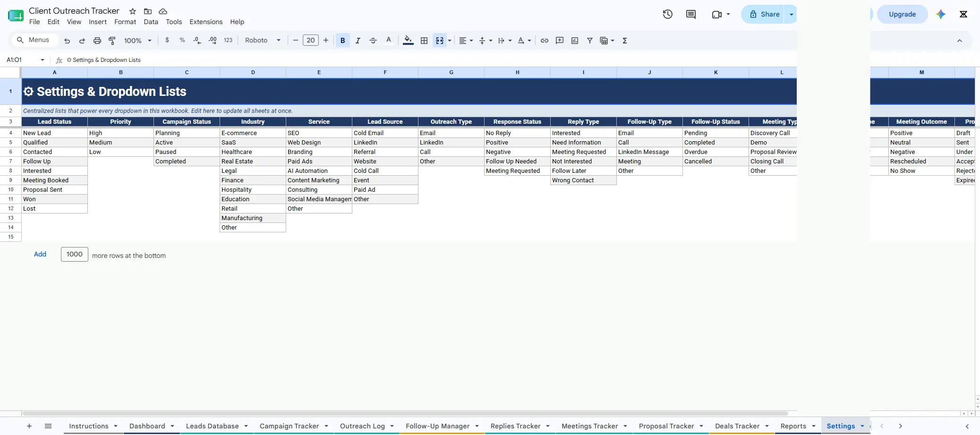
Task: Click the paint format roller icon
Action: [x=112, y=41]
